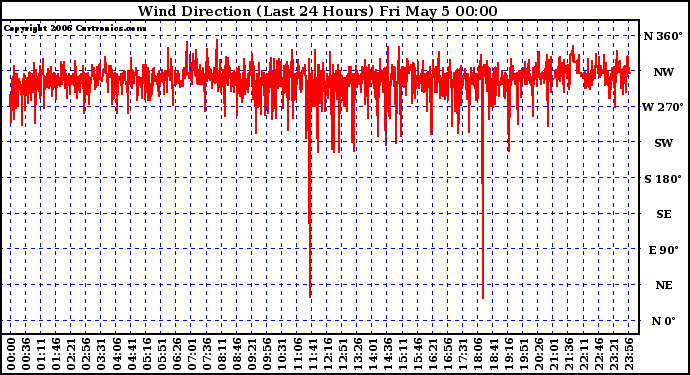Click the 21:36 time label

568,354
